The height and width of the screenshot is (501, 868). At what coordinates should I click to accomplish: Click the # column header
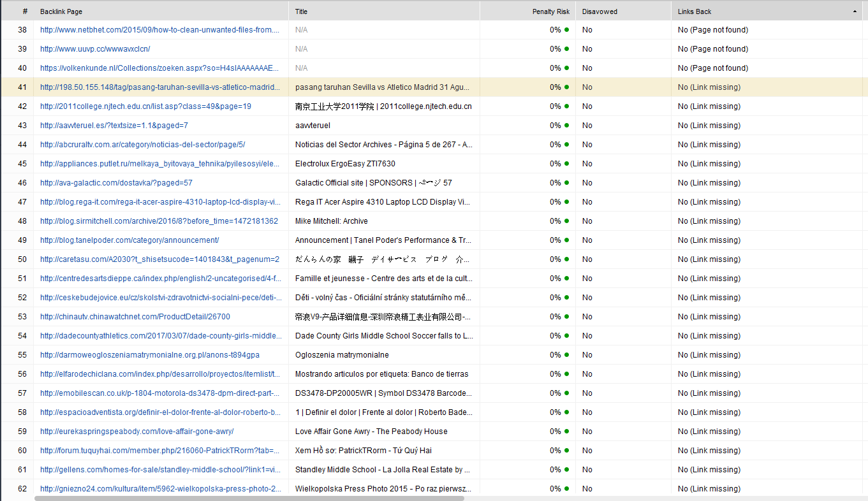point(18,11)
